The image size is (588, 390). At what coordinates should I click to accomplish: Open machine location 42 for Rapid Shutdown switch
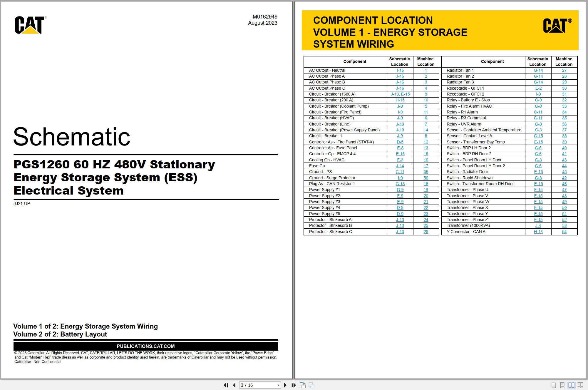[x=564, y=178]
